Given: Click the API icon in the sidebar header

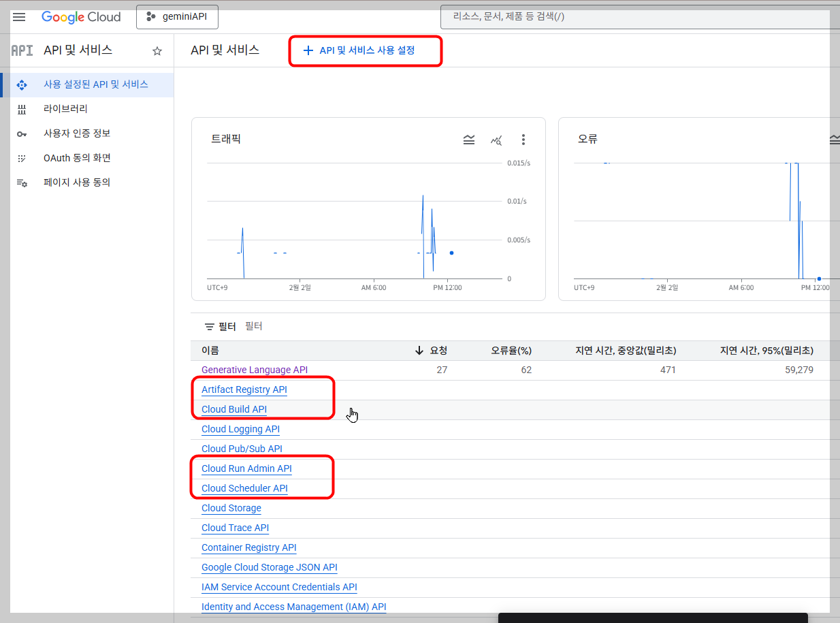Looking at the screenshot, I should coord(22,50).
